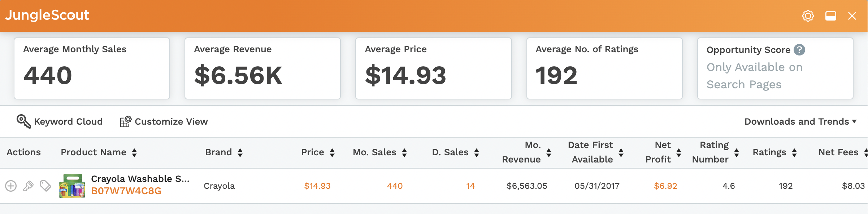Click the JungleScout logo
Screen dimensions: 868x214
47,15
